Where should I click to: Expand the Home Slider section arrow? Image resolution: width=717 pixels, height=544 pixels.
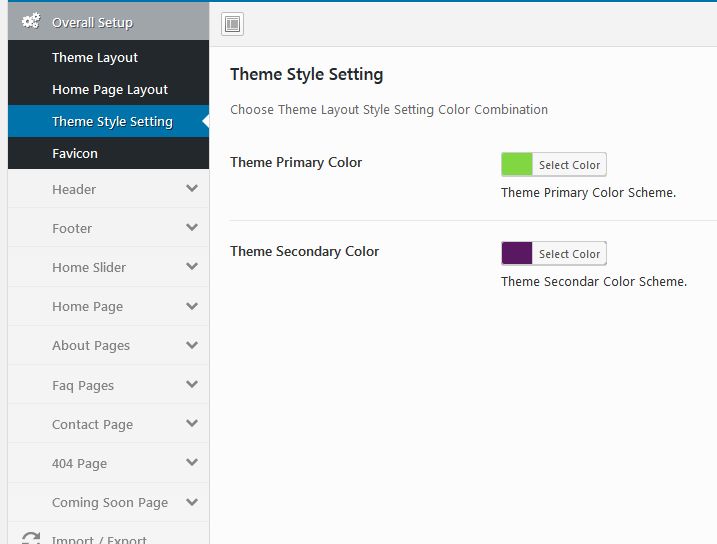click(192, 266)
